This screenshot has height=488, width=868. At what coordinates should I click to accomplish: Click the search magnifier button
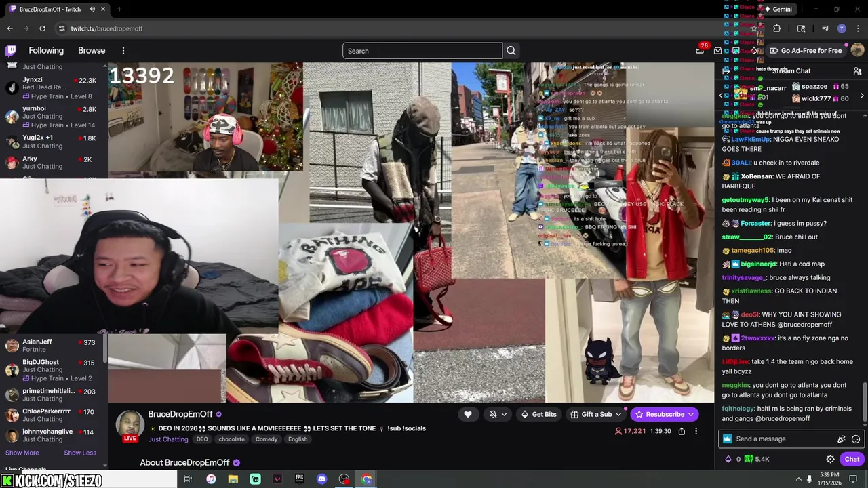click(x=511, y=51)
